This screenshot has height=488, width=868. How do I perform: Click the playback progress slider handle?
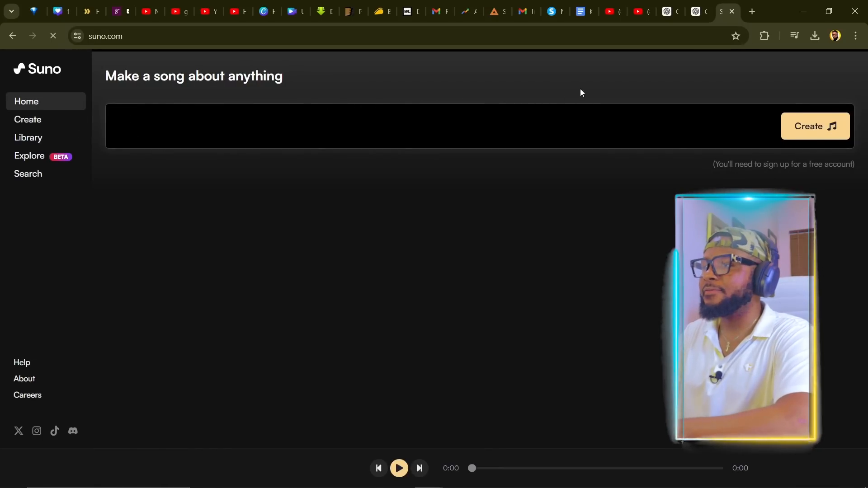pyautogui.click(x=472, y=468)
